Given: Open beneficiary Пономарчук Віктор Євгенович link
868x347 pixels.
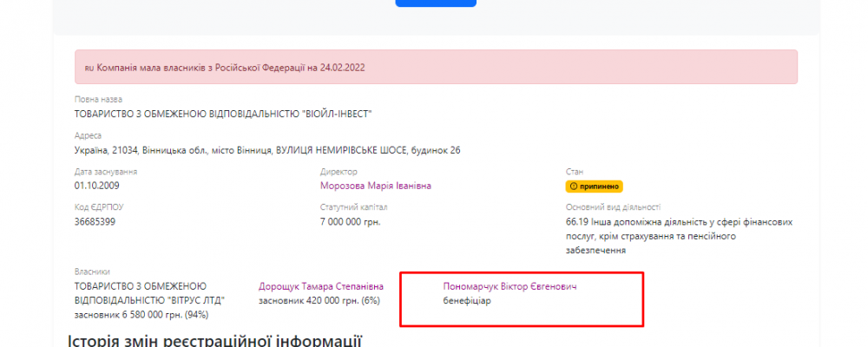Looking at the screenshot, I should [510, 285].
